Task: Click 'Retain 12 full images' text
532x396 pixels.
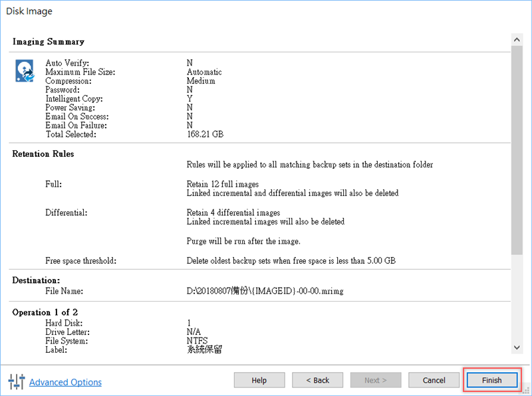Action: pyautogui.click(x=223, y=184)
